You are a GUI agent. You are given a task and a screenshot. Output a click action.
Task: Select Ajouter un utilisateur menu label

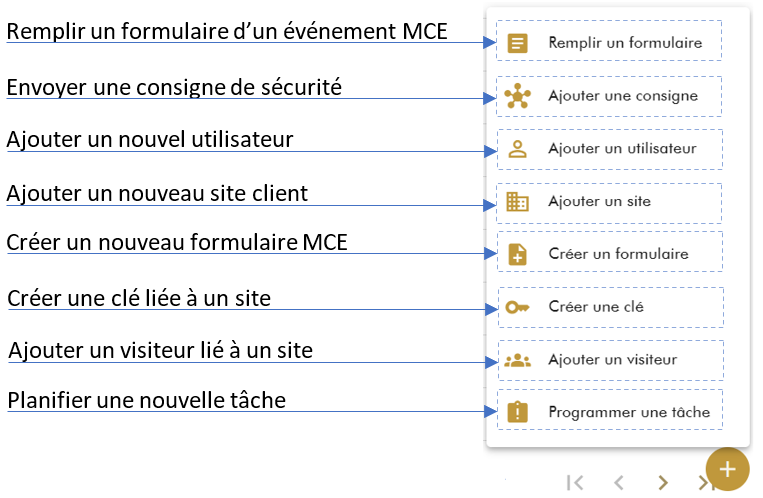pyautogui.click(x=621, y=150)
